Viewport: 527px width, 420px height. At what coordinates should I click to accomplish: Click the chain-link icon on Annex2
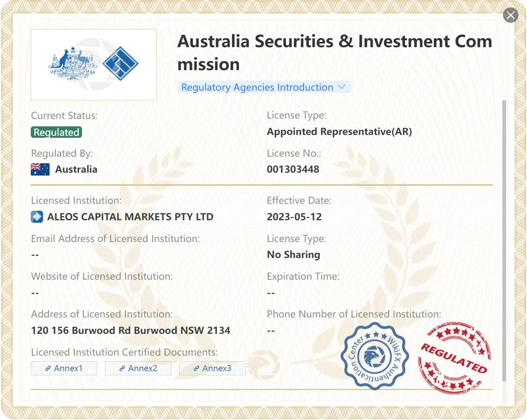click(x=122, y=369)
